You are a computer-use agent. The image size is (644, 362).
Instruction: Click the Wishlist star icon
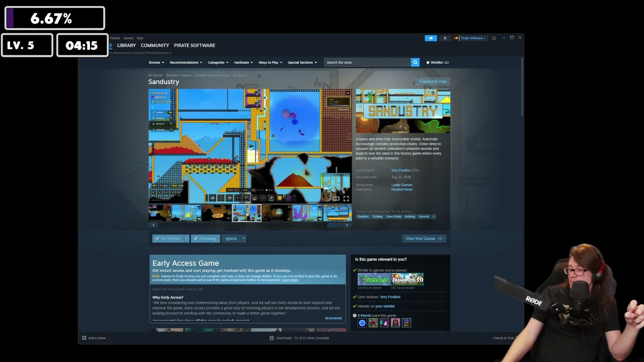pos(428,62)
